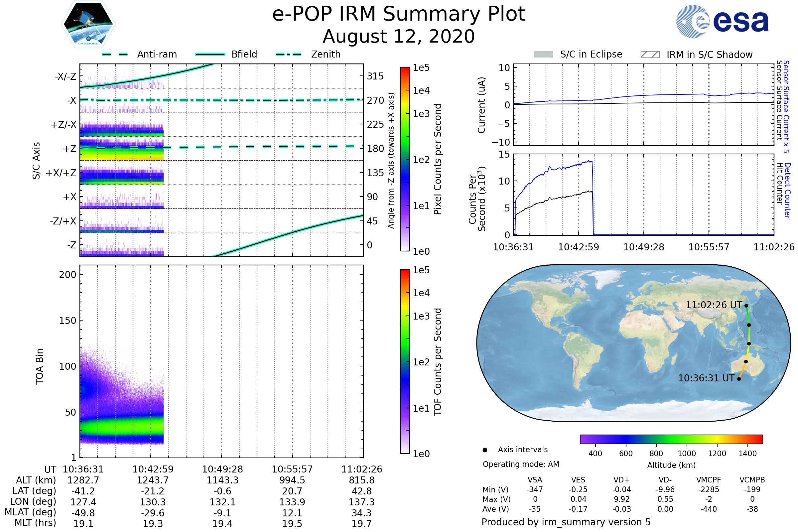Click the Zenith dash-dot legend marker
Image resolution: width=798 pixels, height=532 pixels.
289,54
